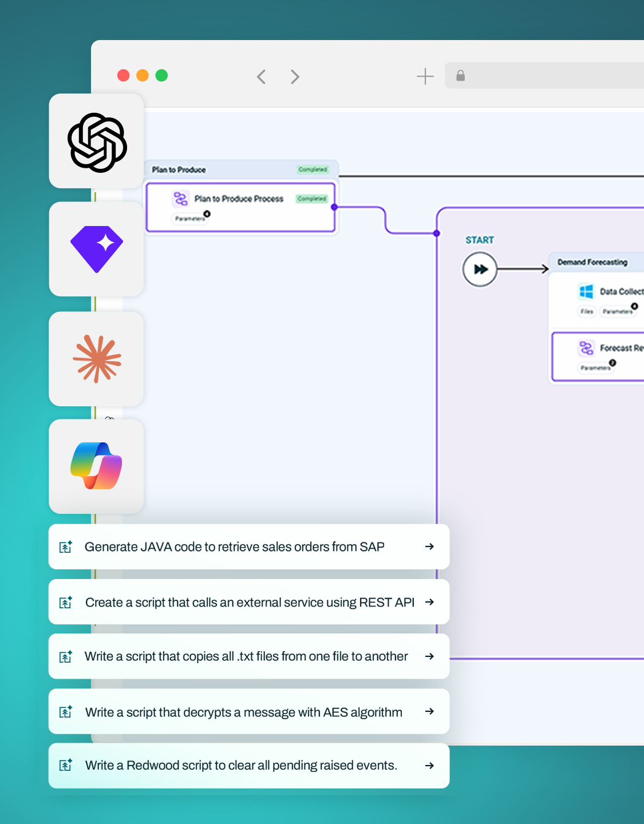Click the lock icon in the address bar
The image size is (644, 824).
[460, 76]
